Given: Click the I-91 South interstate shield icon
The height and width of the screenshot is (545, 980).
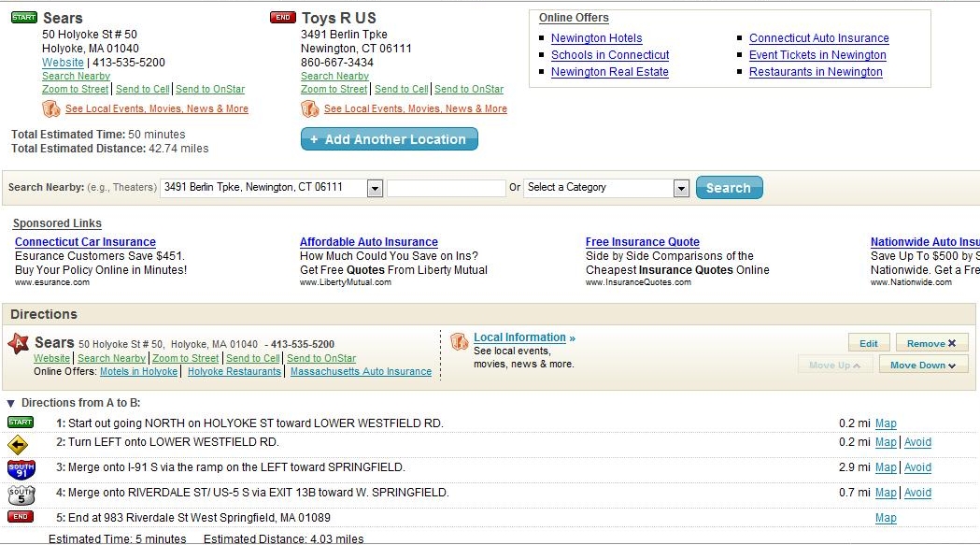Looking at the screenshot, I should tap(21, 468).
